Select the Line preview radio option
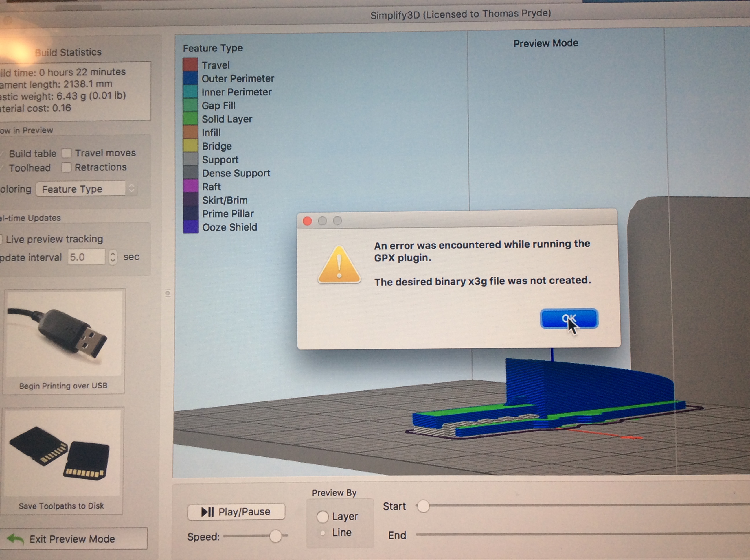This screenshot has height=560, width=750. pos(322,533)
